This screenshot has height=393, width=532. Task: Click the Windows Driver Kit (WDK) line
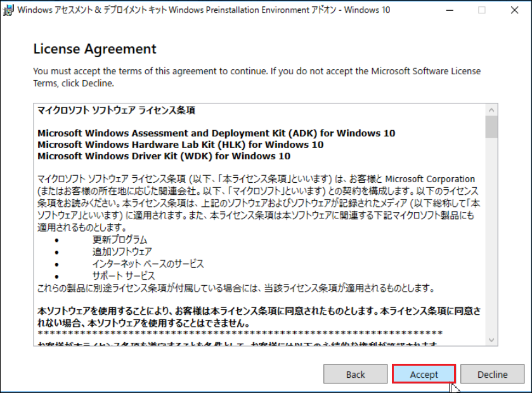pos(164,156)
